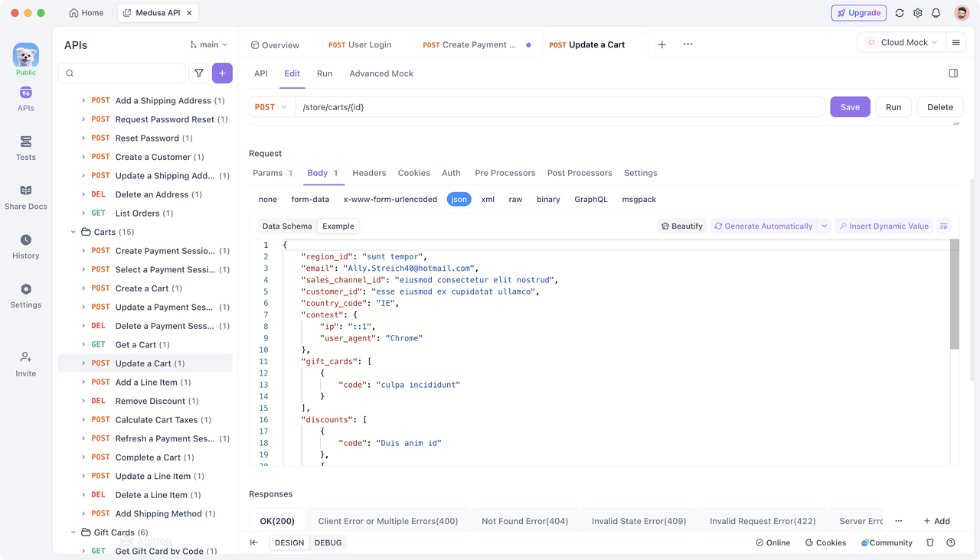Viewport: 980px width, 560px height.
Task: Open the Run sub-tab
Action: (x=325, y=73)
